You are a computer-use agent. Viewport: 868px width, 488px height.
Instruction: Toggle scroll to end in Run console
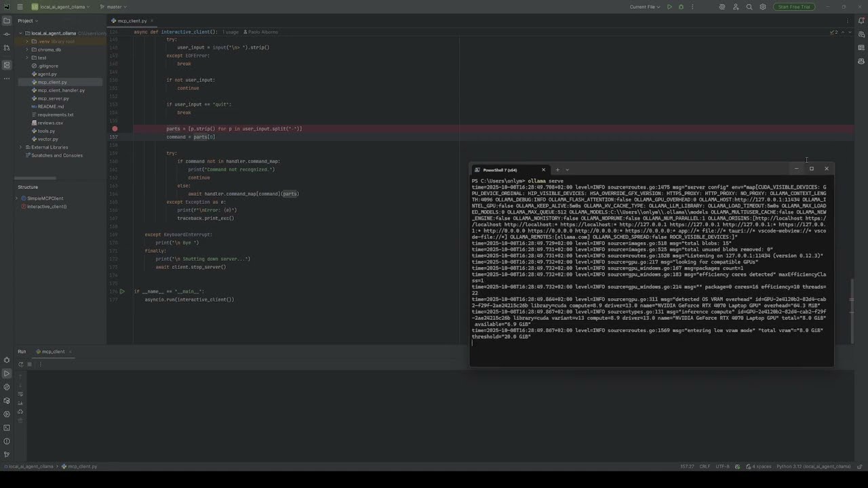click(x=20, y=403)
